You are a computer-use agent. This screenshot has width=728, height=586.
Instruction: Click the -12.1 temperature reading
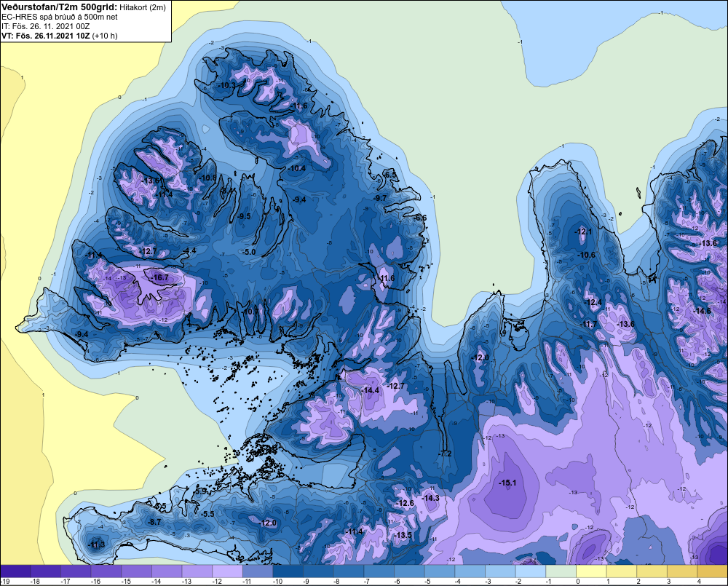pos(584,231)
